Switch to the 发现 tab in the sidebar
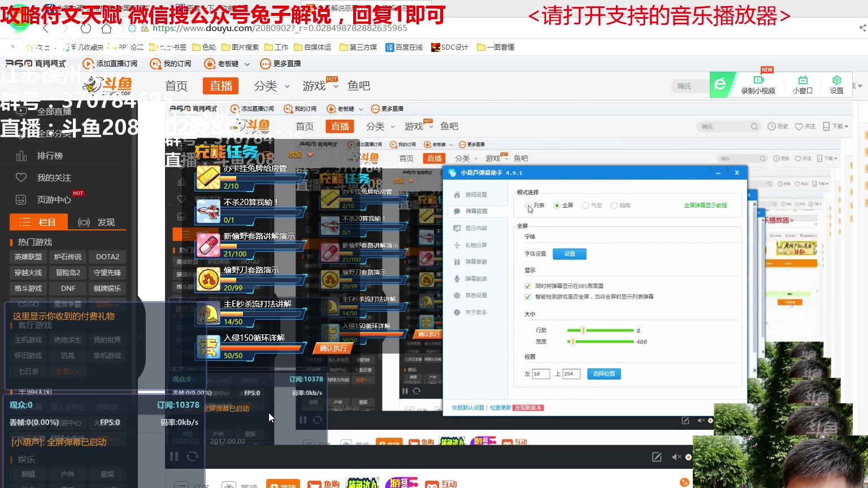The image size is (868, 488). (x=96, y=222)
